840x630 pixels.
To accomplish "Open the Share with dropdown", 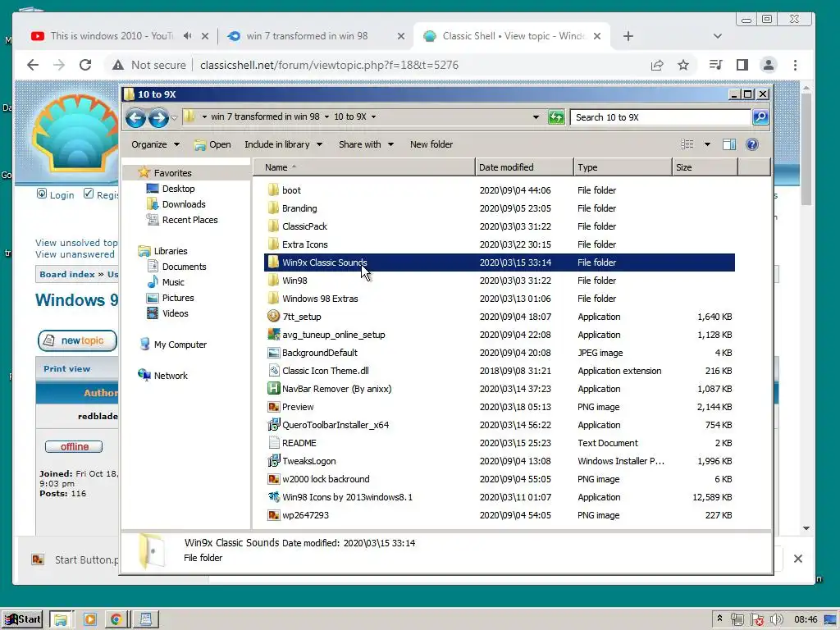I will coord(366,144).
